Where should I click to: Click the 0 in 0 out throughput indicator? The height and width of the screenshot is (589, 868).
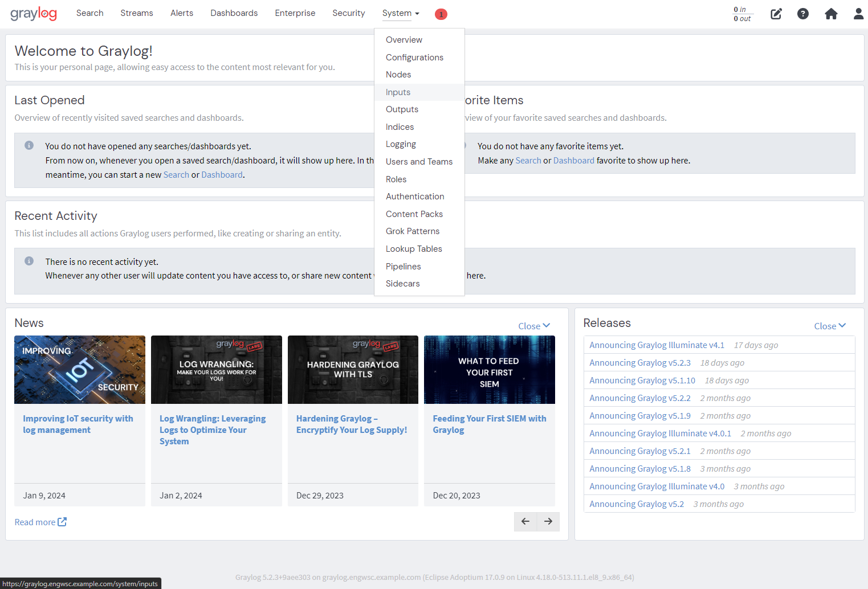(x=742, y=14)
